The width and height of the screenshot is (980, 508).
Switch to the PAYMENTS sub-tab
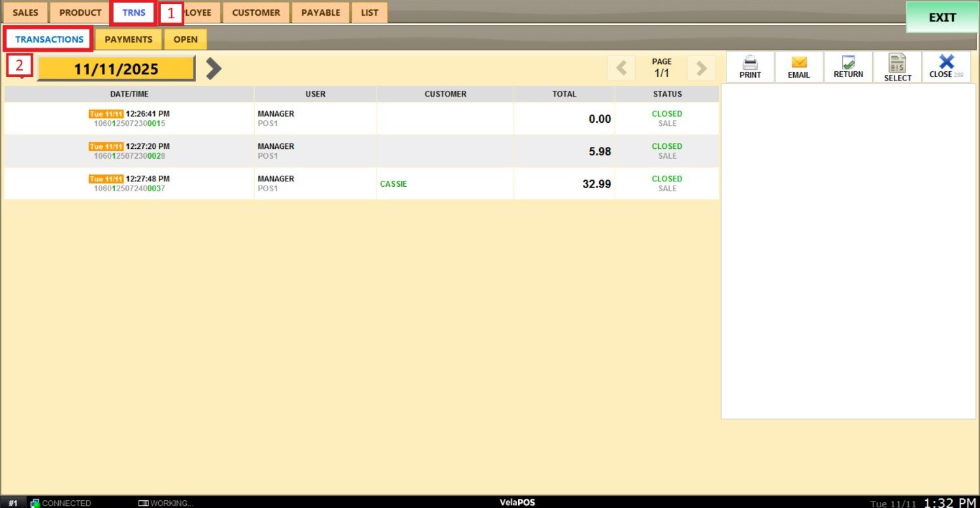point(129,39)
